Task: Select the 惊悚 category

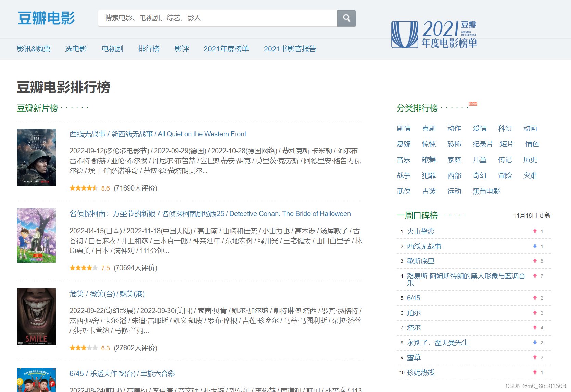Action: click(x=429, y=144)
